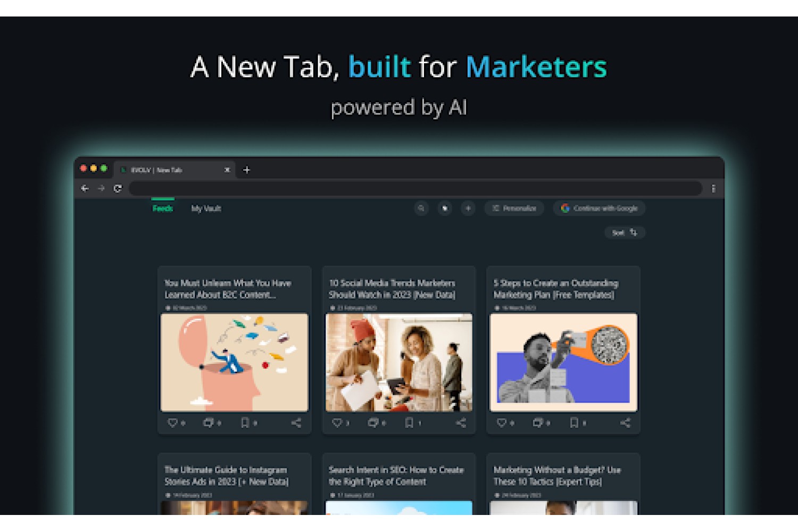Open the Sort dropdown
Viewport: 798px width, 532px height.
(x=625, y=232)
